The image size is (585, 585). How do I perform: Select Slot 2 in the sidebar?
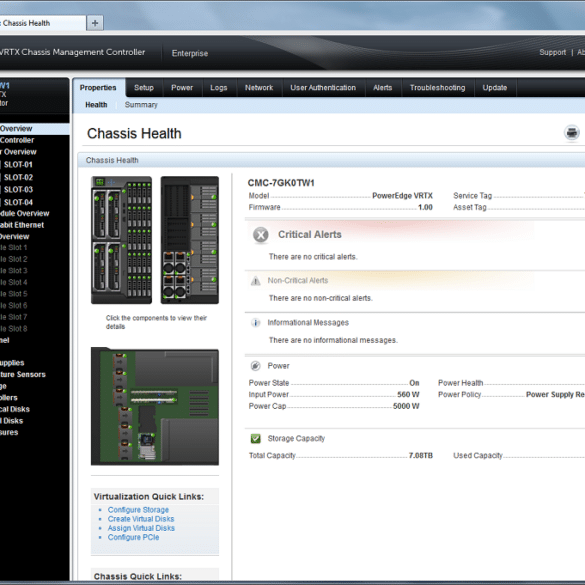tap(13, 259)
